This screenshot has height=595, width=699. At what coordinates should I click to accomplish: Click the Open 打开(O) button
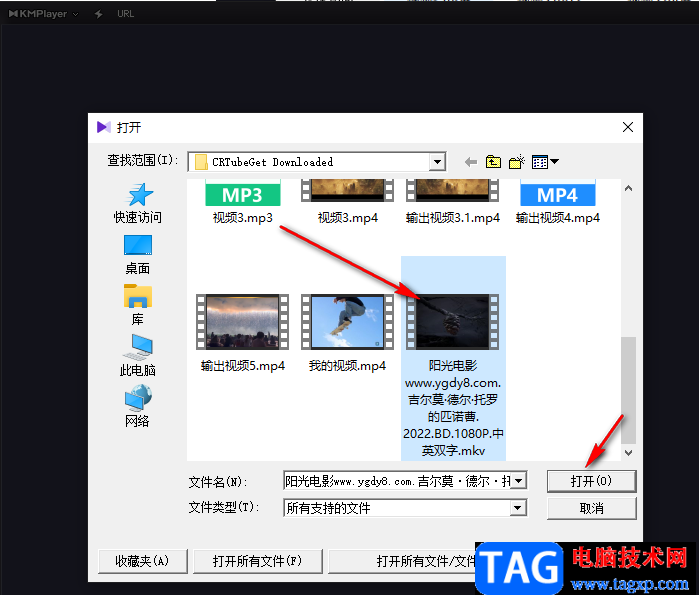[x=592, y=481]
